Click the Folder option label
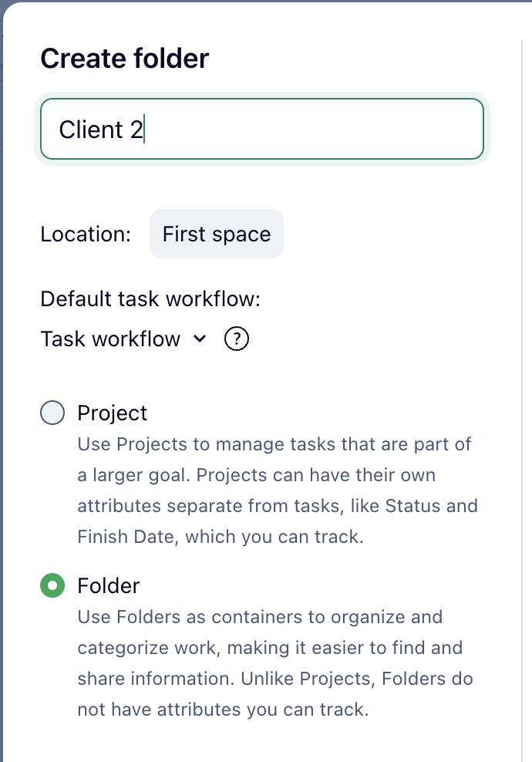 (x=109, y=586)
